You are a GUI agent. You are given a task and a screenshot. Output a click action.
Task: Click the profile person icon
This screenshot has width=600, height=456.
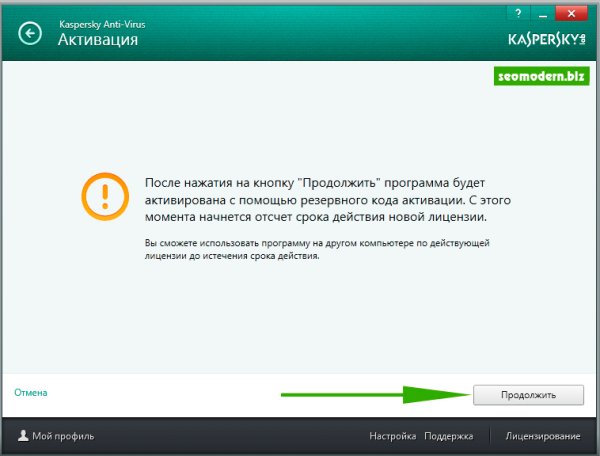click(x=23, y=435)
